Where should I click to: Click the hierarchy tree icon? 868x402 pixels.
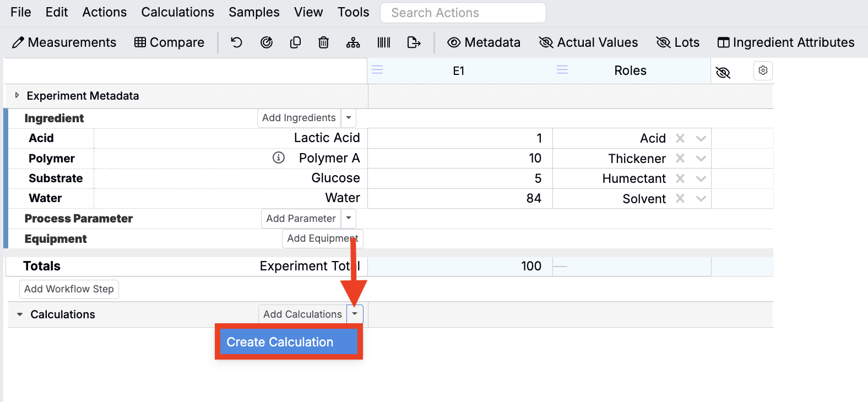click(353, 42)
